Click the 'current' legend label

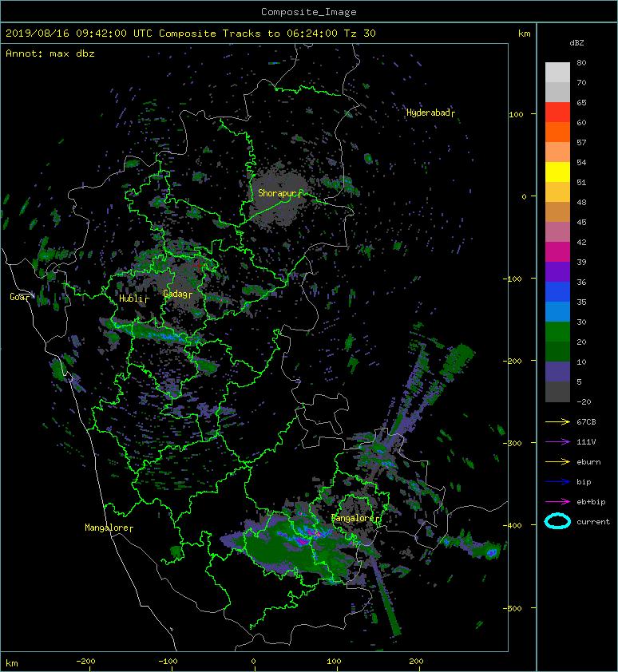click(593, 522)
